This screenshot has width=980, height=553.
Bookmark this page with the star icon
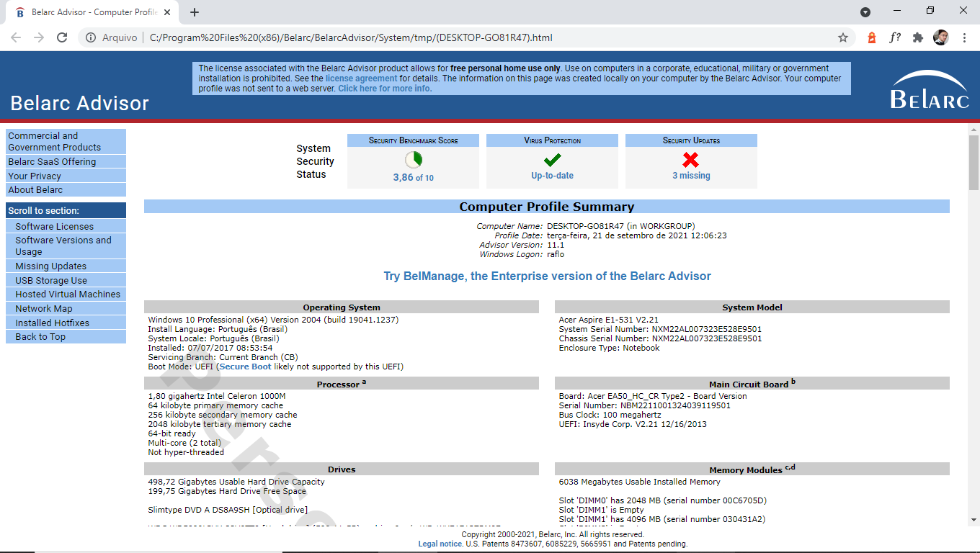[x=842, y=37]
